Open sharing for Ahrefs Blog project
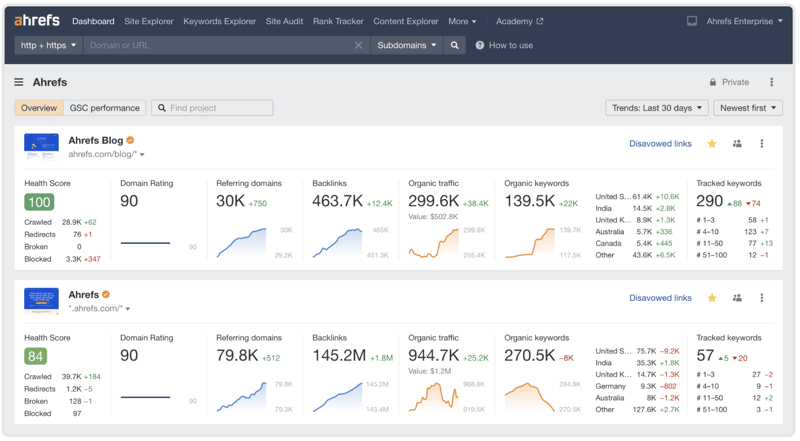The image size is (800, 441). pos(737,143)
